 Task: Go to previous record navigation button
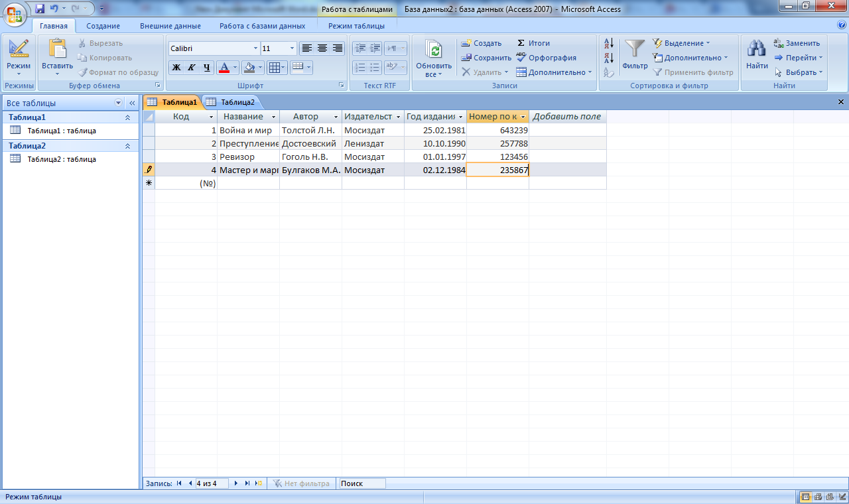click(x=190, y=483)
